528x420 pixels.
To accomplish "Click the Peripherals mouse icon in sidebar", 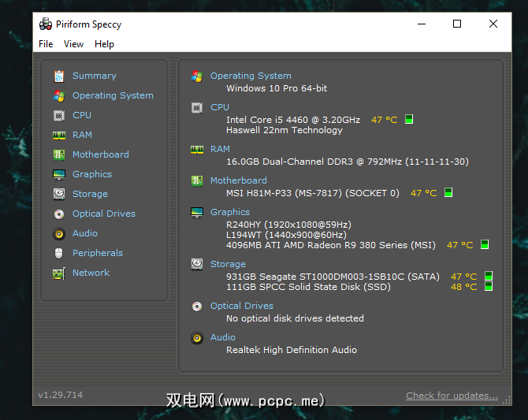I will pos(59,253).
